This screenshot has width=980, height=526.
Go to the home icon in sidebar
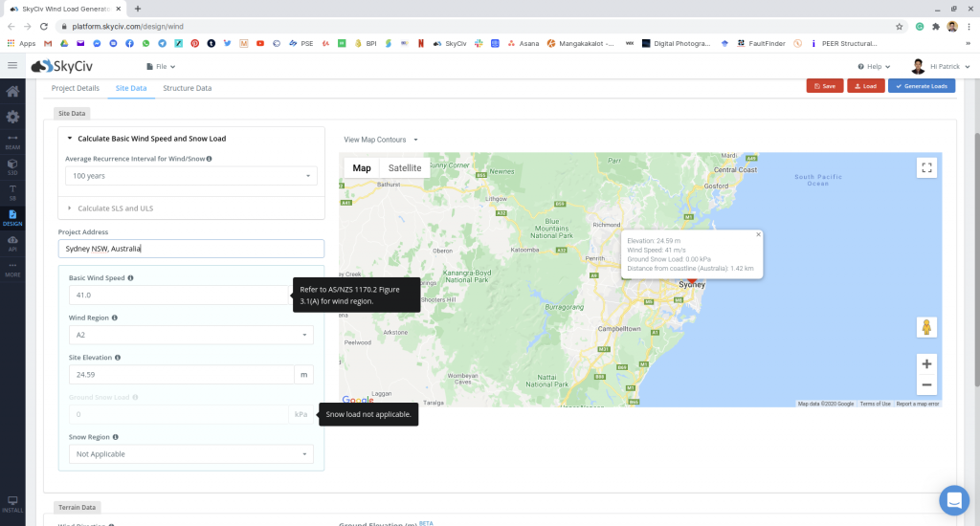[x=12, y=92]
